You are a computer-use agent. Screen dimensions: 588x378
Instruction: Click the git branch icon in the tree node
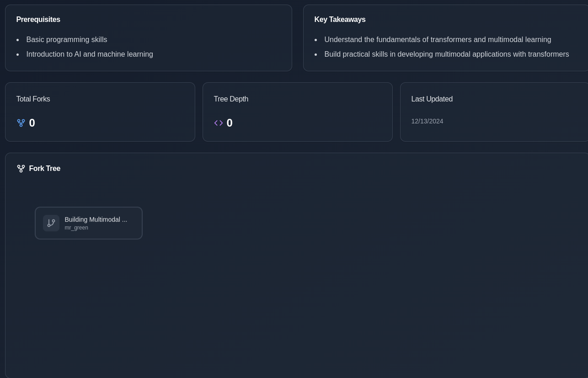(51, 223)
